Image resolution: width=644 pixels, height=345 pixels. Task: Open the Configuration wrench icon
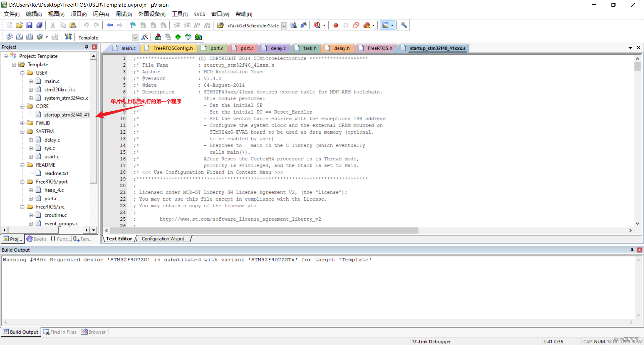click(404, 25)
